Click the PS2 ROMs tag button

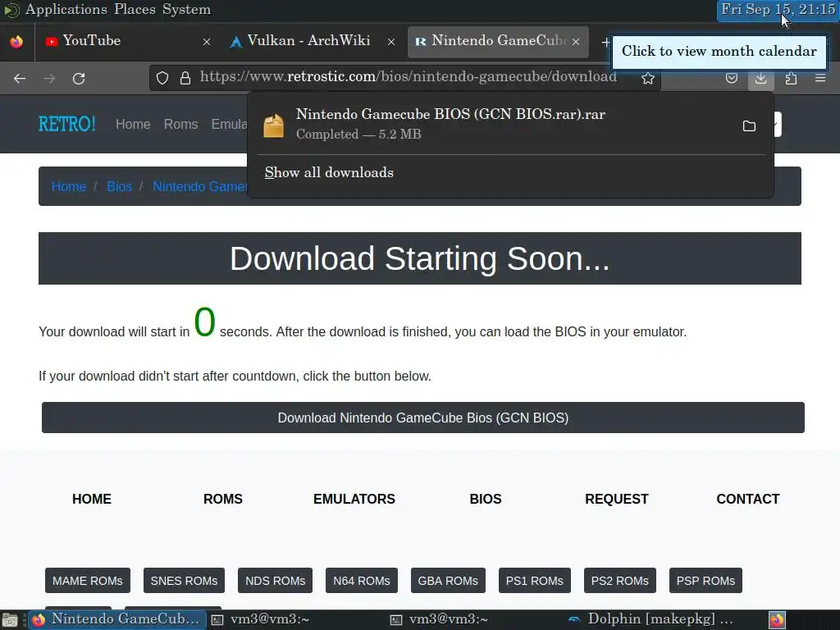pos(620,581)
